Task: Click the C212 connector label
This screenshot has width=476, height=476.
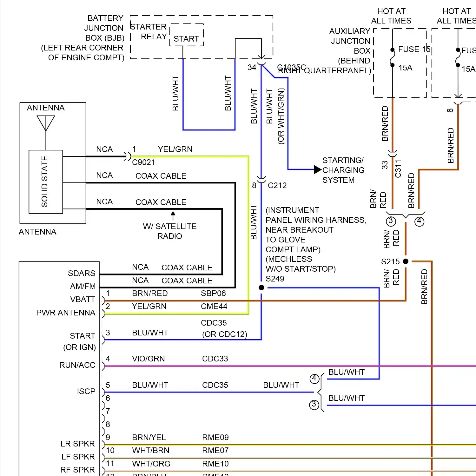Action: coord(277,185)
